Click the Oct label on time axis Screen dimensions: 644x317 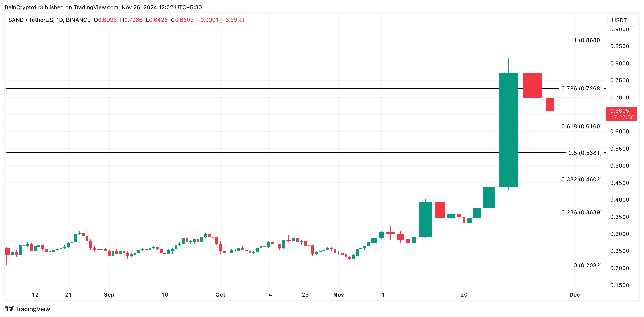point(220,294)
